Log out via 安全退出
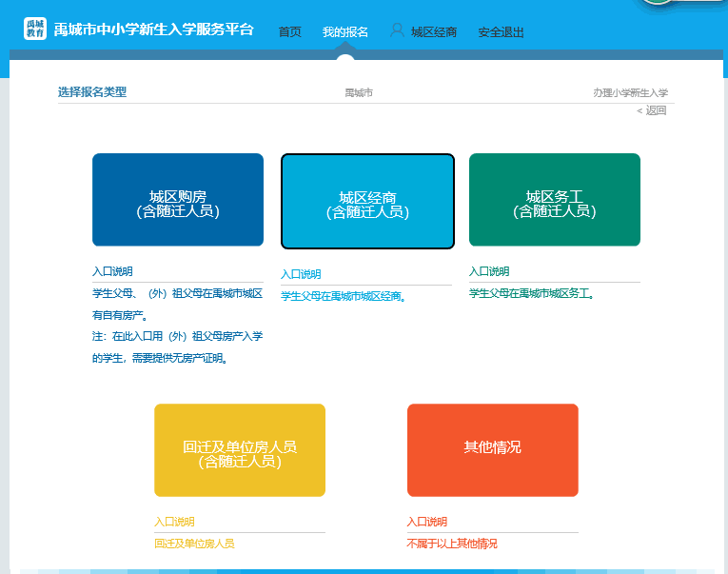This screenshot has width=728, height=574. click(x=501, y=32)
